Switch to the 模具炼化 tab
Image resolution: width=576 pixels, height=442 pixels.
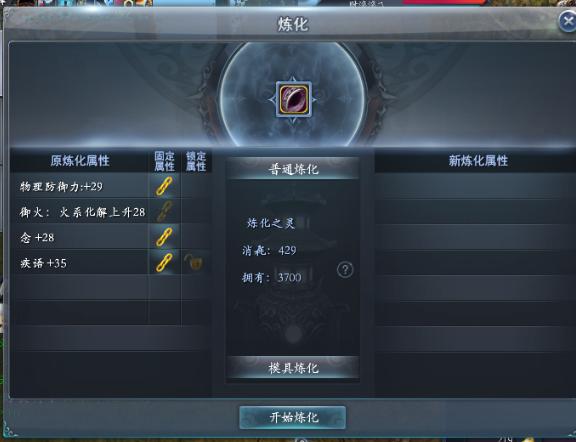pos(293,367)
